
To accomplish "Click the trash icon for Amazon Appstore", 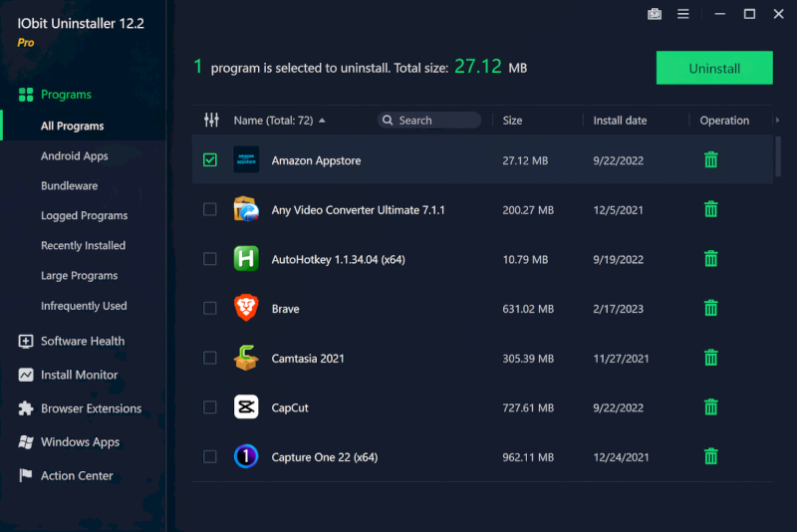I will coord(710,159).
